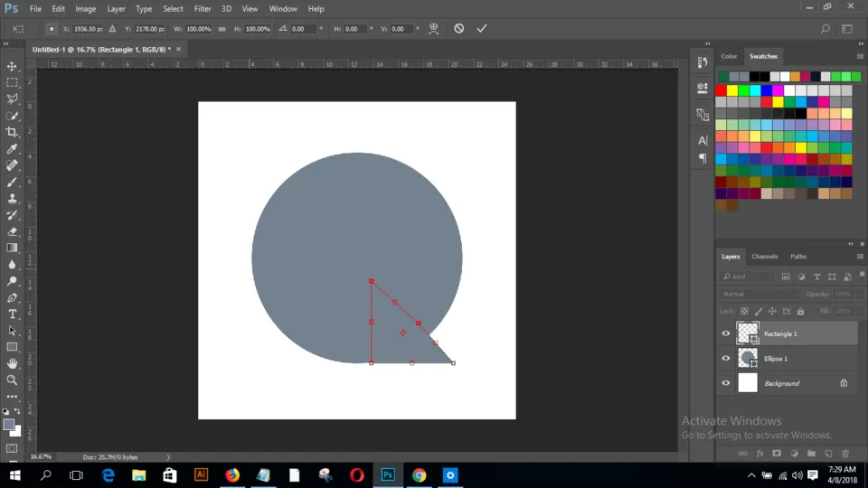The width and height of the screenshot is (868, 488).
Task: Open the layer filter Kind dropdown
Action: click(x=748, y=277)
